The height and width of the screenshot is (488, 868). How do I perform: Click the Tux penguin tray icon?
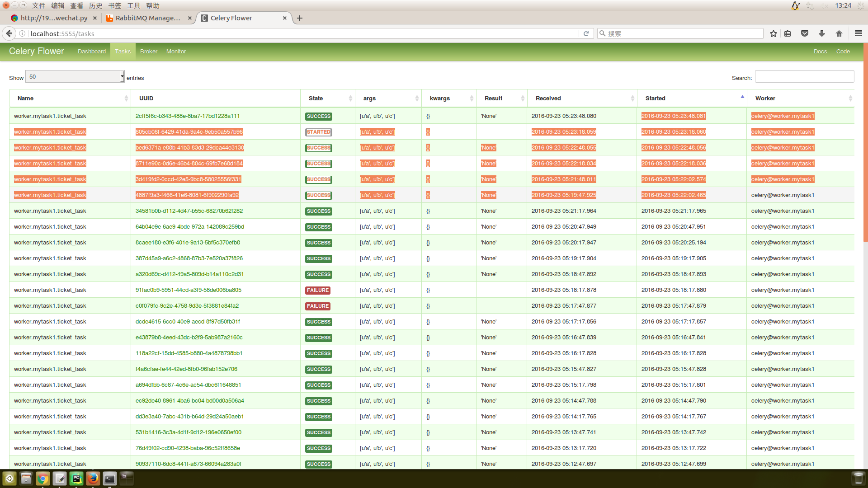(x=796, y=5)
